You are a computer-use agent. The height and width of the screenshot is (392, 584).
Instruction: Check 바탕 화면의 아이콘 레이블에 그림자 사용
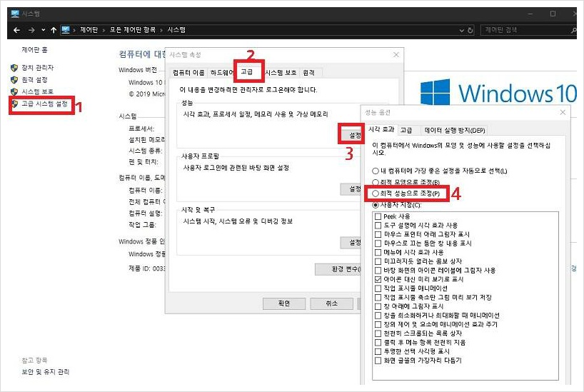378,271
